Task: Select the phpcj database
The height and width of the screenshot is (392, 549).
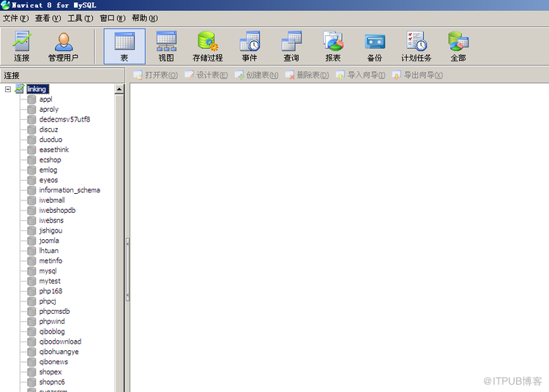Action: (x=48, y=301)
